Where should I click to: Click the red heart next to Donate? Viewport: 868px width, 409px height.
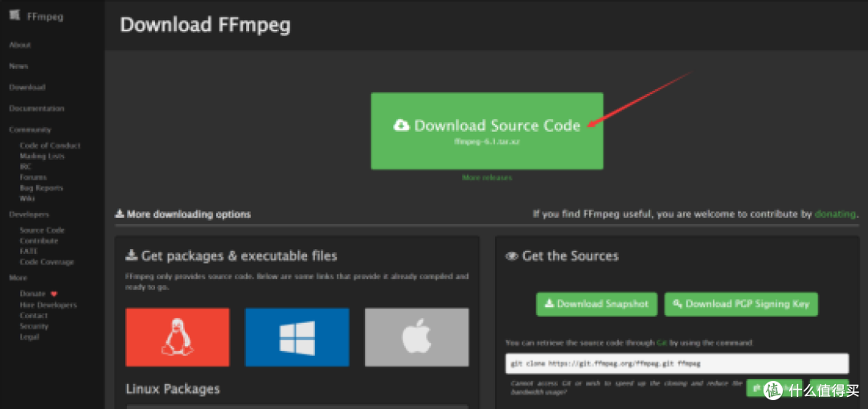click(54, 294)
